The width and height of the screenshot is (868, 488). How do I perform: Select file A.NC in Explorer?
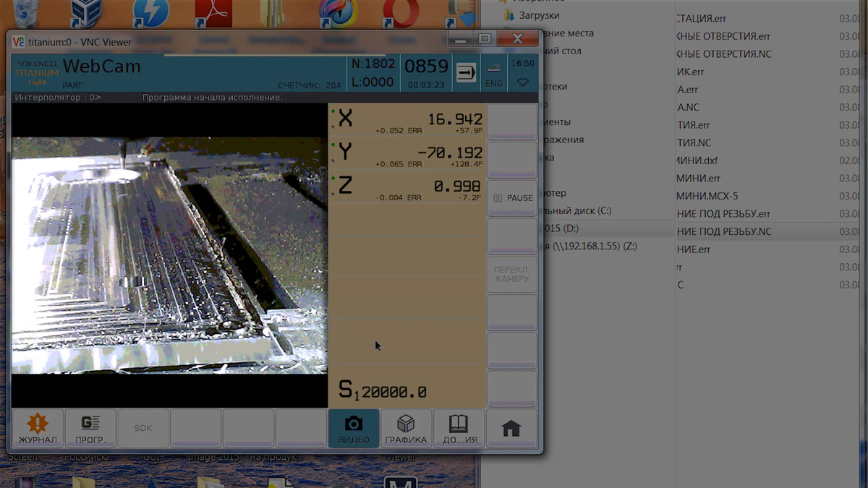click(x=688, y=107)
